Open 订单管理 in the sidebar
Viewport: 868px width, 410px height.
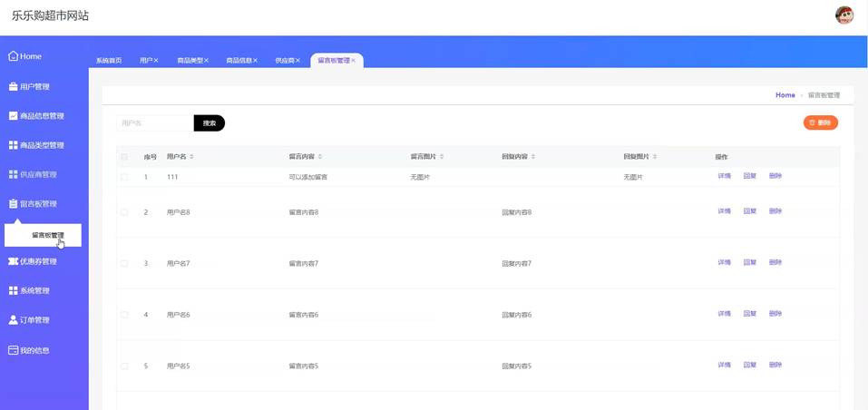coord(30,320)
